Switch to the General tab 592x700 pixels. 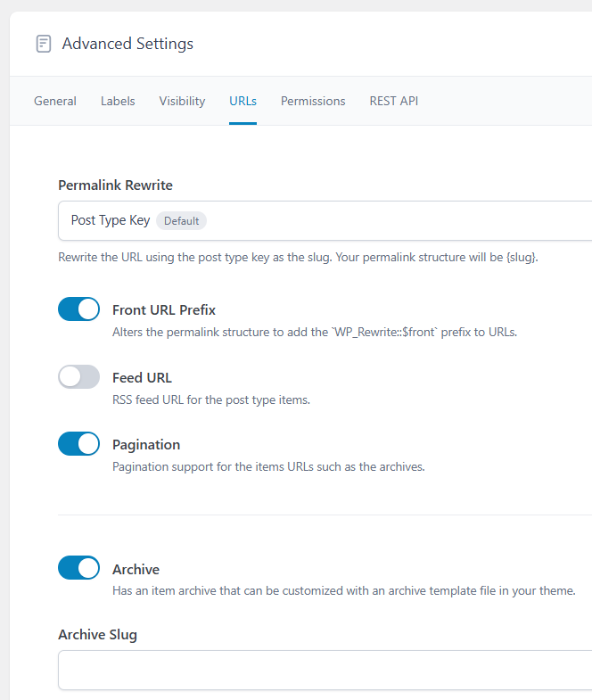[x=55, y=101]
